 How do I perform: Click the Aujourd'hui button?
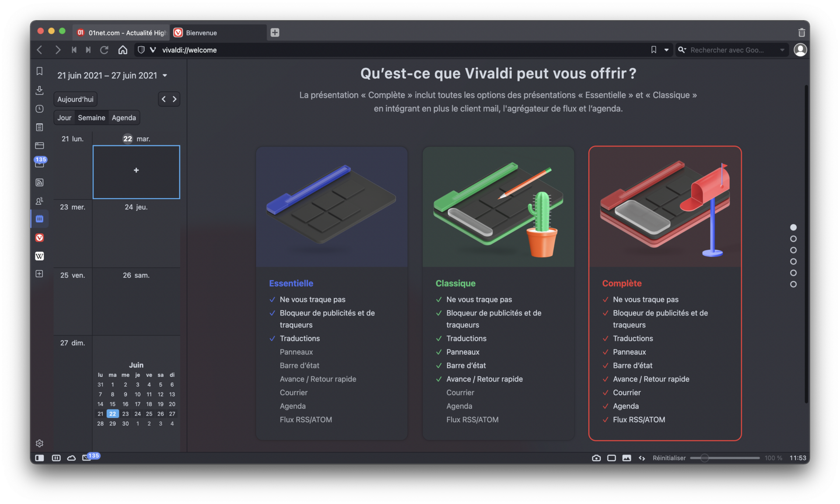point(75,99)
